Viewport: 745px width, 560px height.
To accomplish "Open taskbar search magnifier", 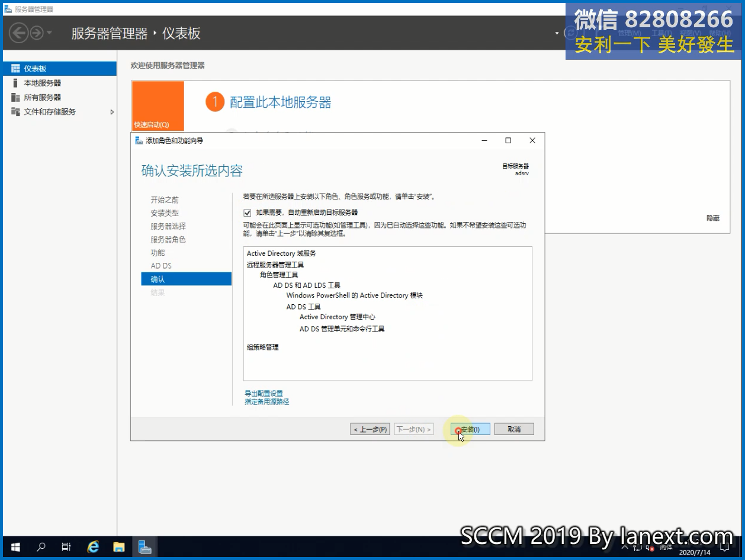I will coord(41,547).
